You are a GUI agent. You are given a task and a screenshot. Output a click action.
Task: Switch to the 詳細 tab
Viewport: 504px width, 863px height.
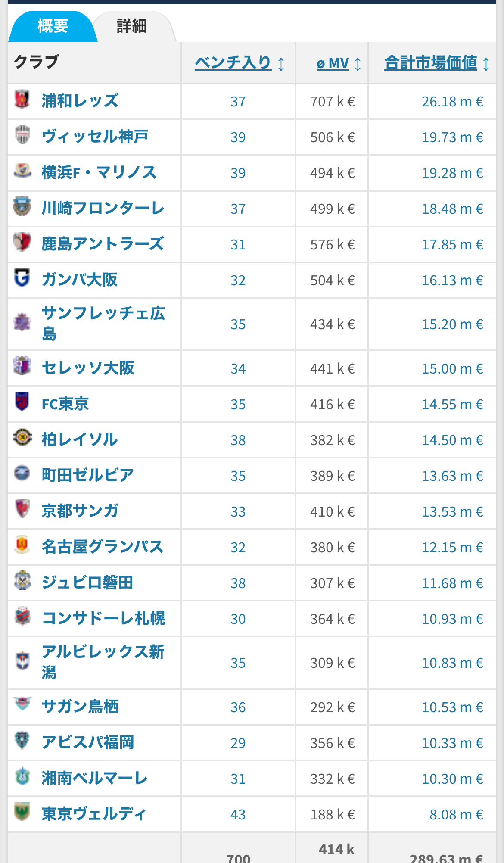tap(132, 26)
